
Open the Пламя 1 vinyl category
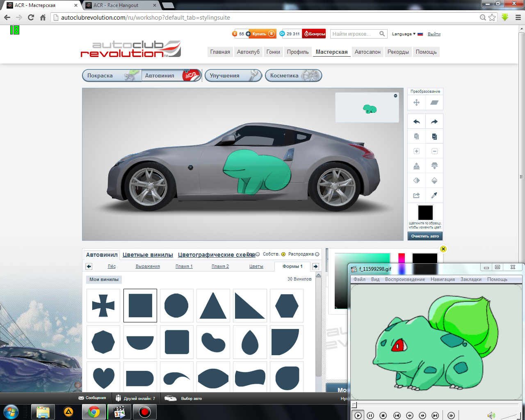(184, 267)
